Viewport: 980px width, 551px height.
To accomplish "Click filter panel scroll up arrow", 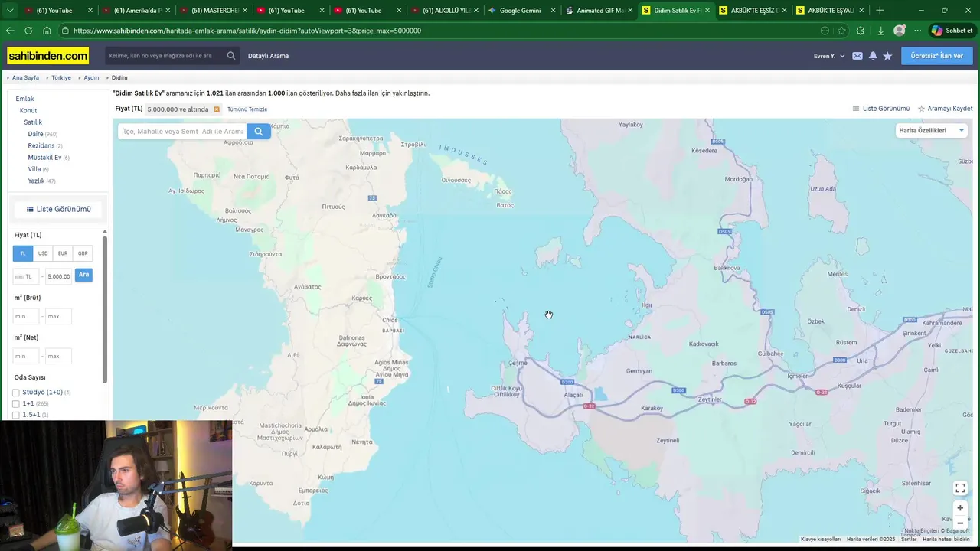I will coord(105,232).
